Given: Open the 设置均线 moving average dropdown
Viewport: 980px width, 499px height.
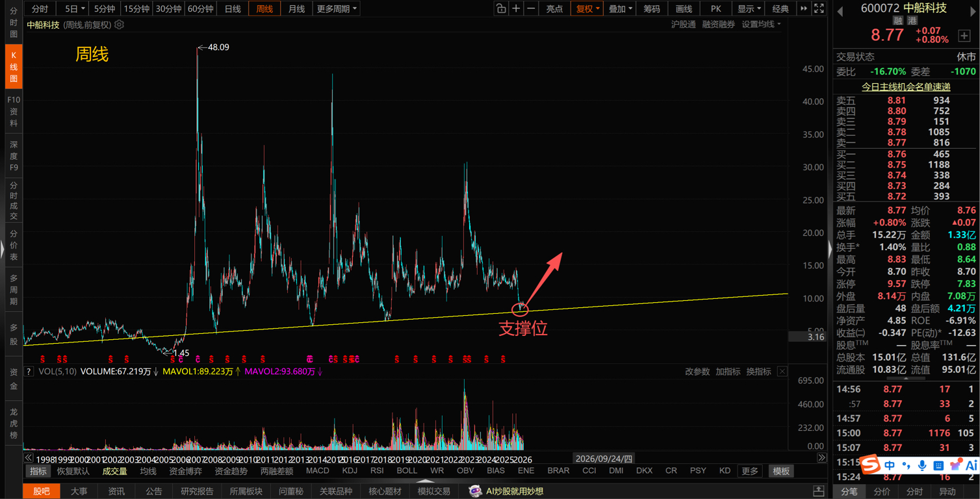Looking at the screenshot, I should click(762, 24).
